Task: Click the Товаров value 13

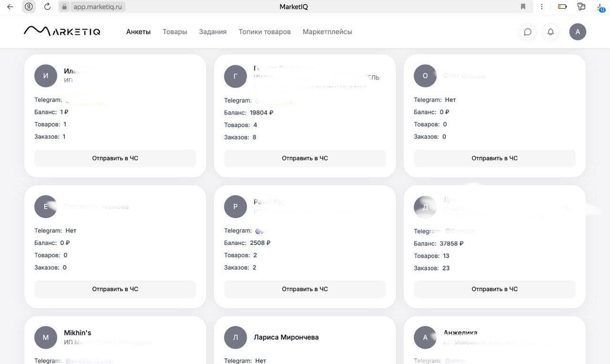Action: (x=446, y=256)
